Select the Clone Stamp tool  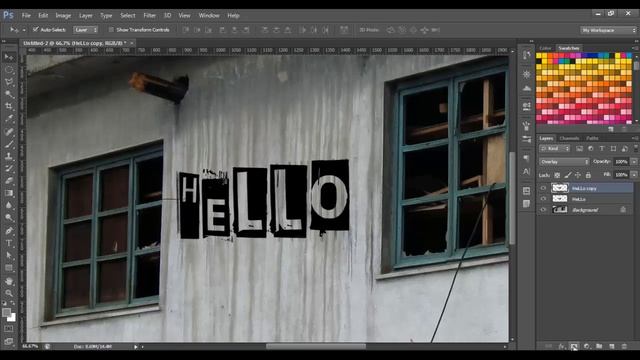[x=9, y=156]
